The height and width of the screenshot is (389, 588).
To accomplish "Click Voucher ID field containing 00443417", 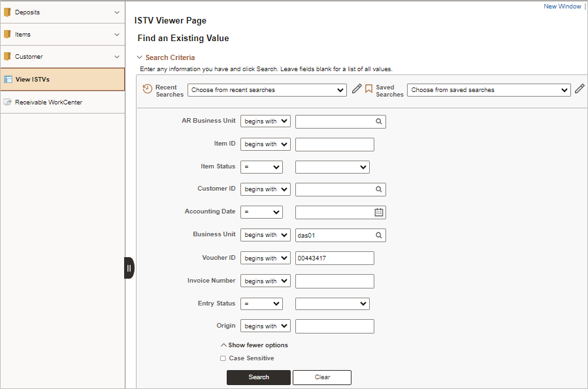I will (x=335, y=258).
